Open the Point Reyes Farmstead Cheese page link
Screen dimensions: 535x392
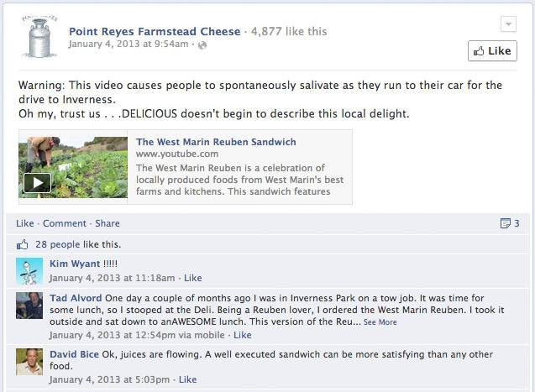pyautogui.click(x=155, y=31)
